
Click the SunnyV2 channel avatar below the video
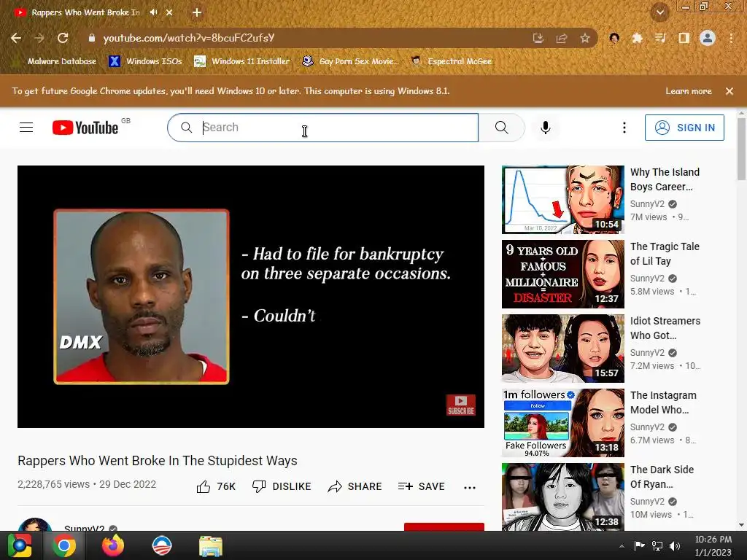[x=34, y=525]
